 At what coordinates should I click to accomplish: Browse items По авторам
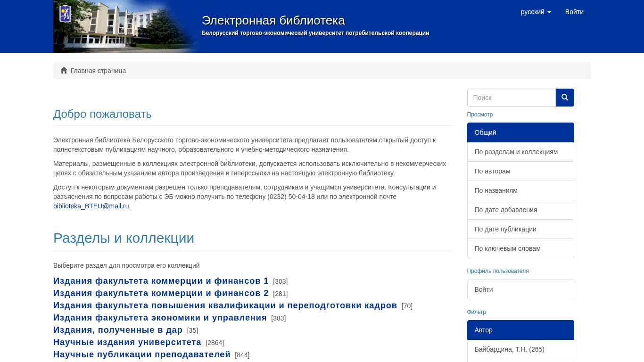tap(492, 171)
